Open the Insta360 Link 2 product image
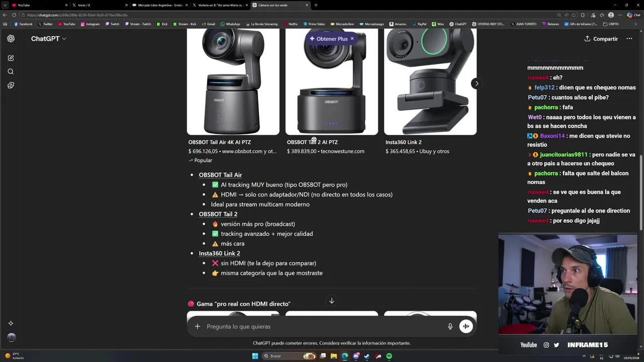The image size is (644, 362). (x=430, y=81)
